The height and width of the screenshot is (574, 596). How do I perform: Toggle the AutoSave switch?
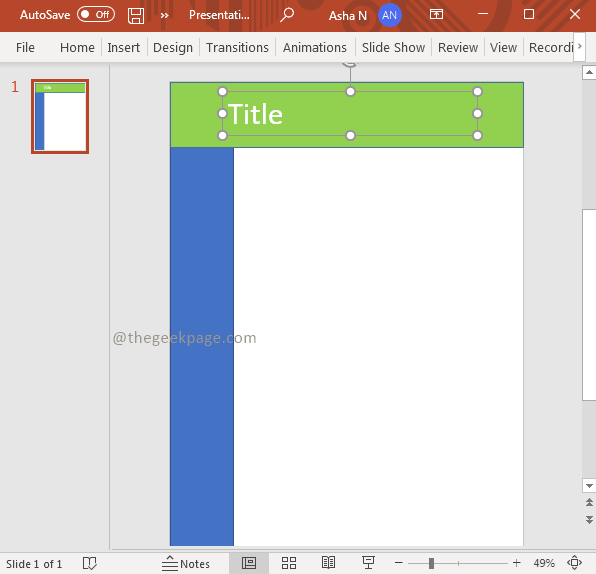96,15
